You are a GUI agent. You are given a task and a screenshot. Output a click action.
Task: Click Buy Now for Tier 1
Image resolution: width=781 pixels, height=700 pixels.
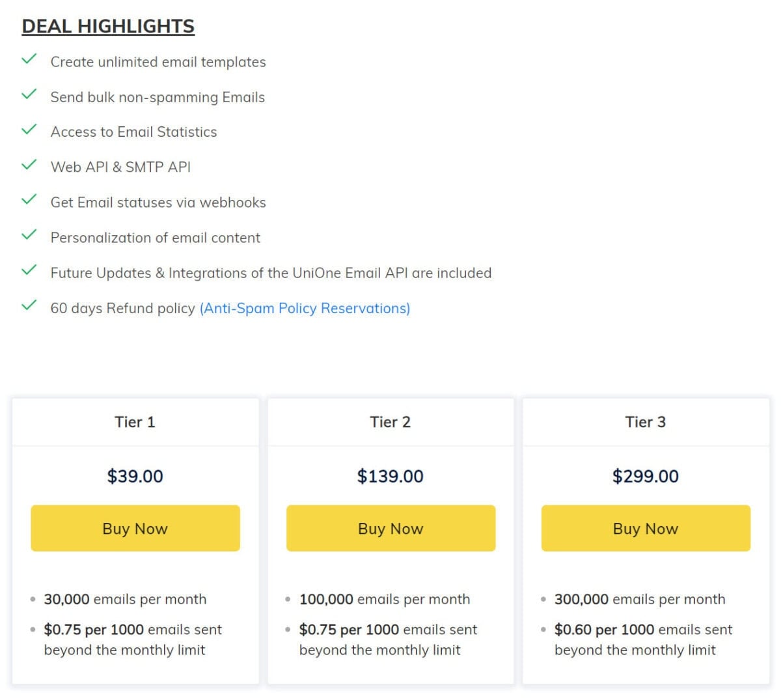coord(135,528)
